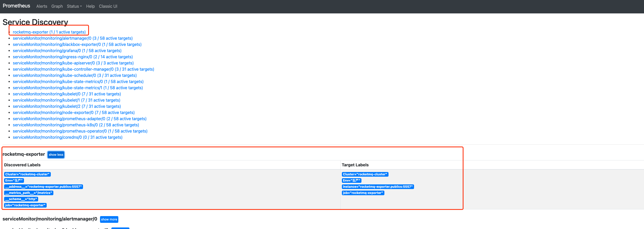
Task: Open blackbox-exporter/0 service discovery link
Action: tap(77, 44)
